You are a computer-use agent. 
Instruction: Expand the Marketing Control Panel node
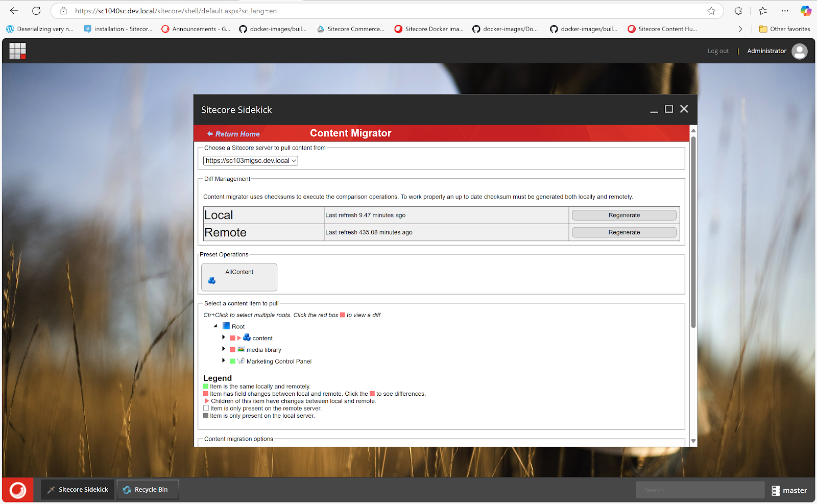[x=224, y=361]
